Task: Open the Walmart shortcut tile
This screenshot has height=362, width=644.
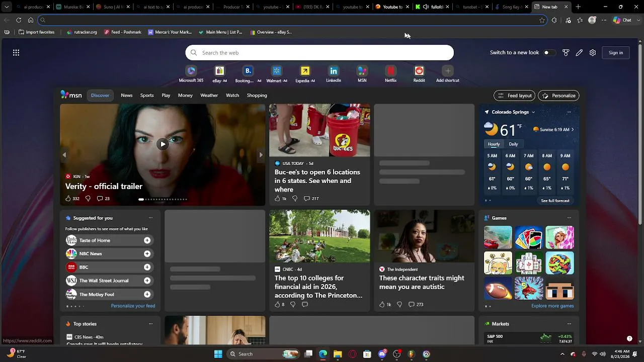Action: pyautogui.click(x=276, y=73)
